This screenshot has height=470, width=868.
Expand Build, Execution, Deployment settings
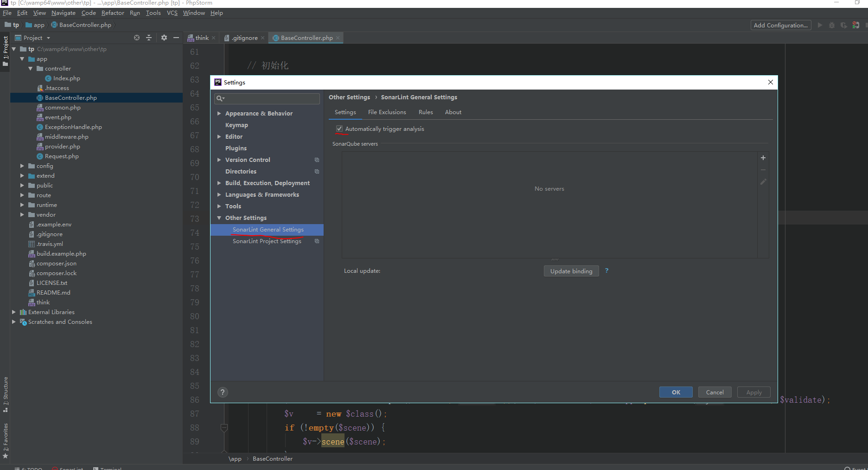[x=219, y=183]
